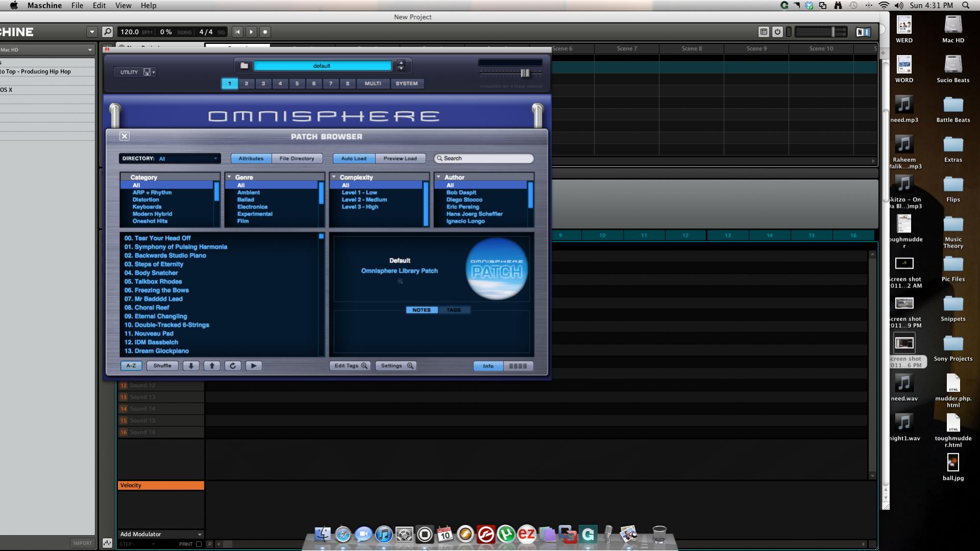
Task: Open the Add Modulator dropdown
Action: 161,534
